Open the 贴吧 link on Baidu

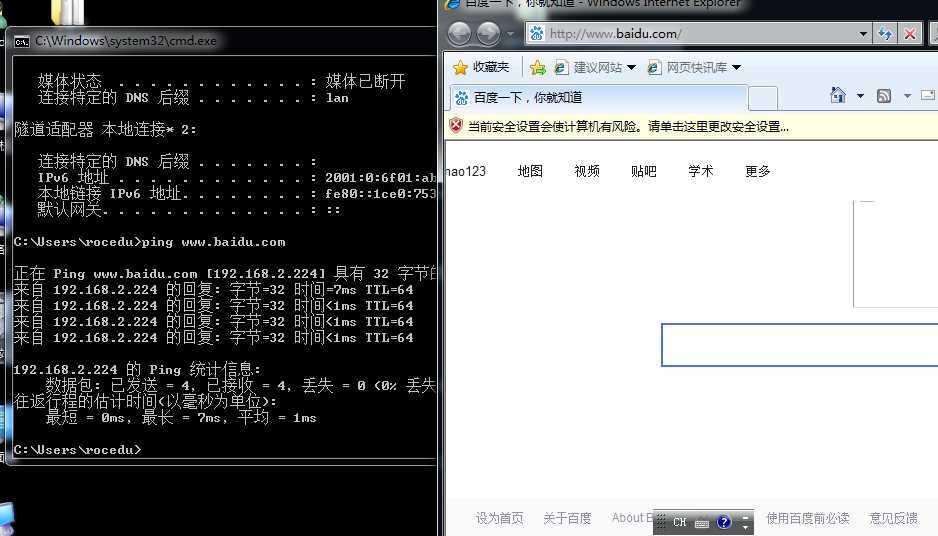[x=644, y=171]
